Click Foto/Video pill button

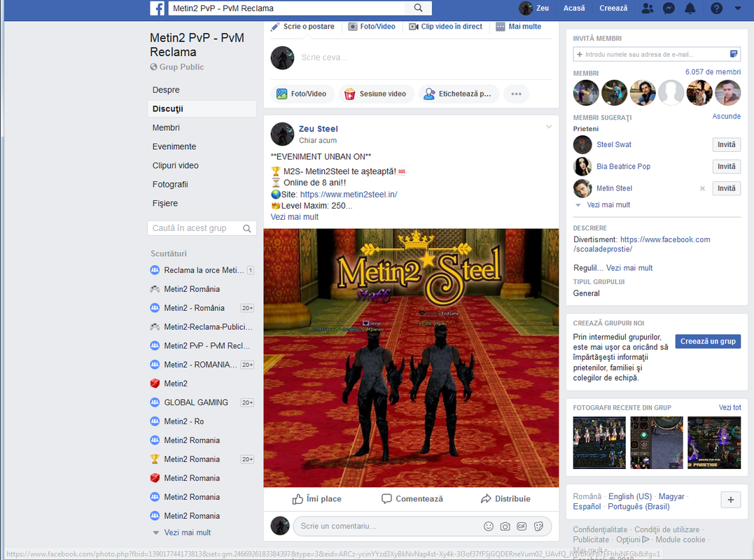(x=302, y=94)
